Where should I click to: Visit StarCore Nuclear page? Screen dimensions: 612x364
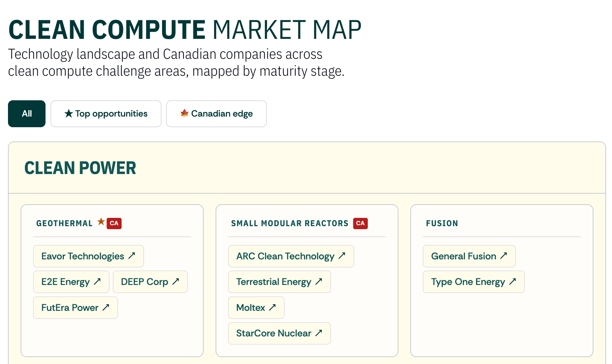pos(279,333)
